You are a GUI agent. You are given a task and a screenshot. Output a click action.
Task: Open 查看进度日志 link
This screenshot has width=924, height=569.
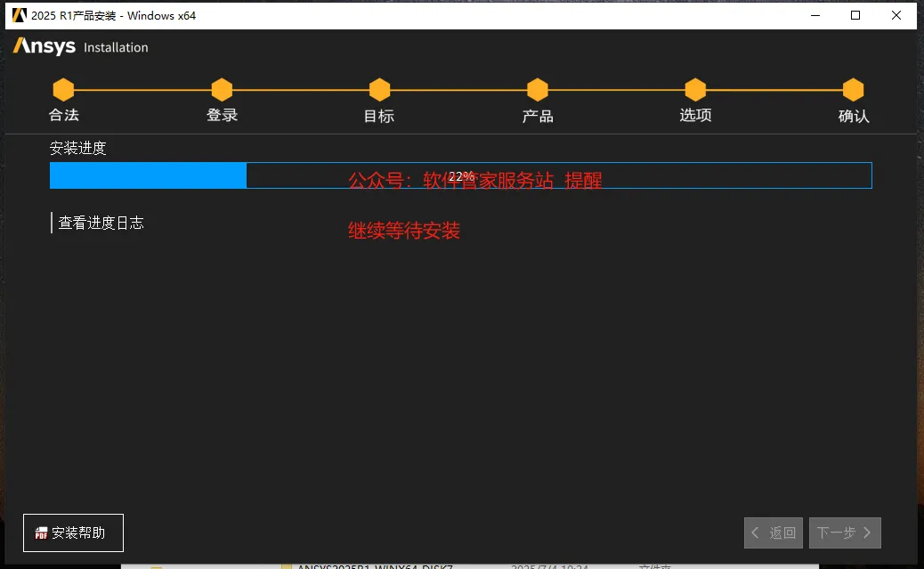point(101,223)
